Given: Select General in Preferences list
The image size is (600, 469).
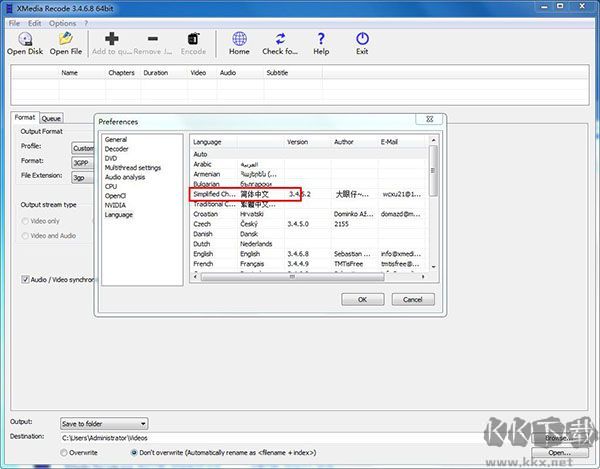Looking at the screenshot, I should [x=116, y=140].
